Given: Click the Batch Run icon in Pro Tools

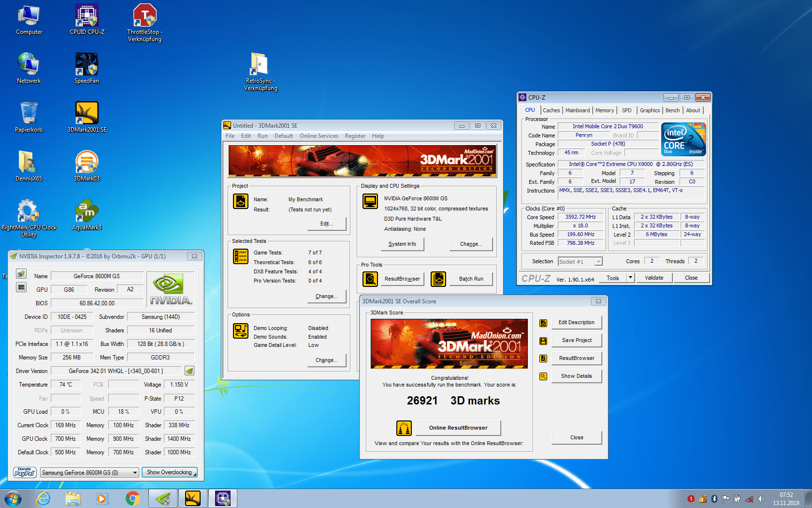Looking at the screenshot, I should pyautogui.click(x=438, y=279).
